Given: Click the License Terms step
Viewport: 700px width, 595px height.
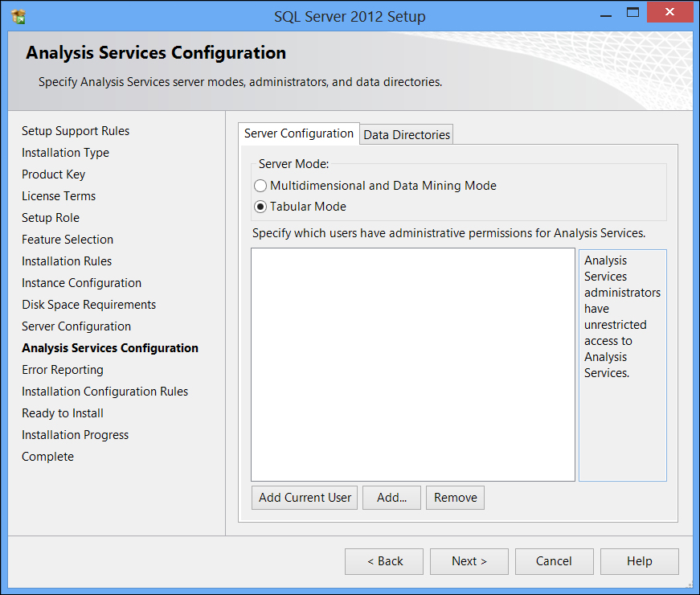Looking at the screenshot, I should tap(59, 196).
